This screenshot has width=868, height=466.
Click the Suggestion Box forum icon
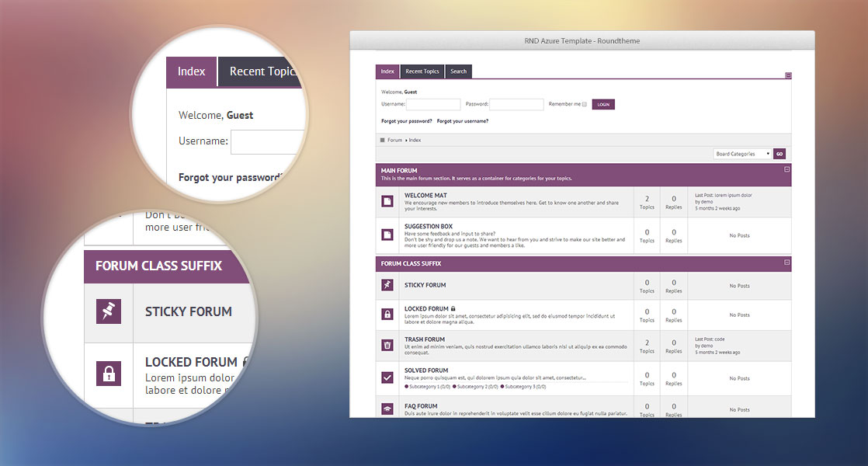point(387,235)
